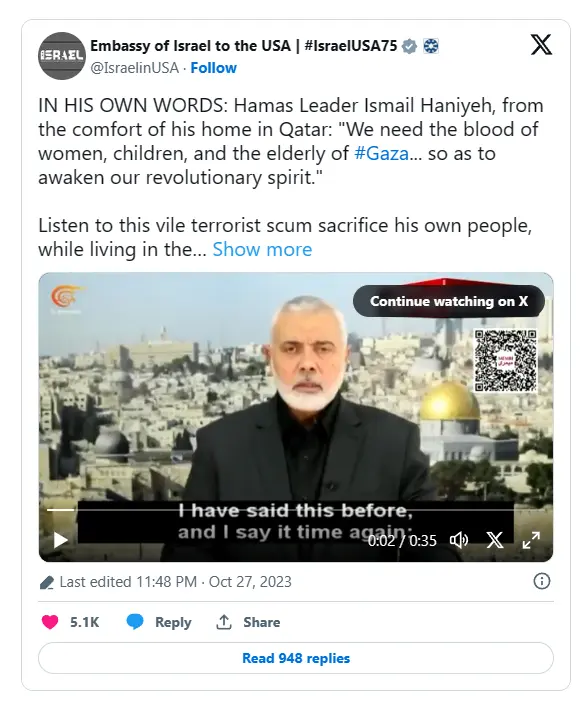Click the Share upload icon

click(x=224, y=622)
